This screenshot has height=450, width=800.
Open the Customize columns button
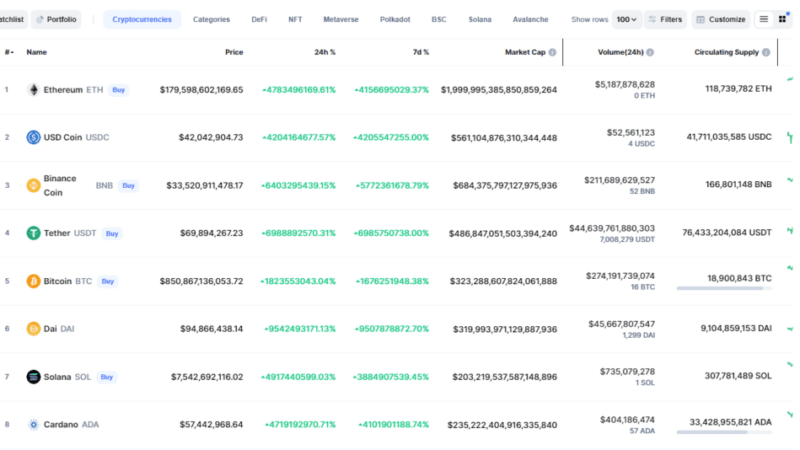pyautogui.click(x=721, y=19)
